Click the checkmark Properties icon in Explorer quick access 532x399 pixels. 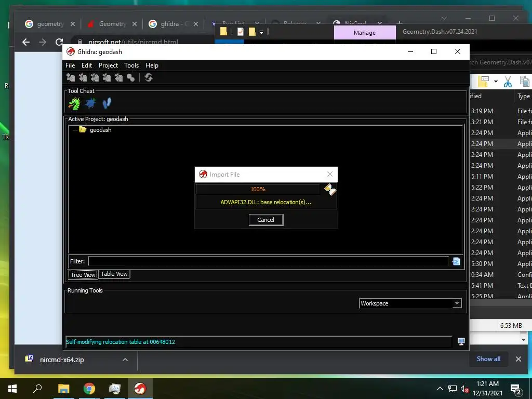point(241,32)
